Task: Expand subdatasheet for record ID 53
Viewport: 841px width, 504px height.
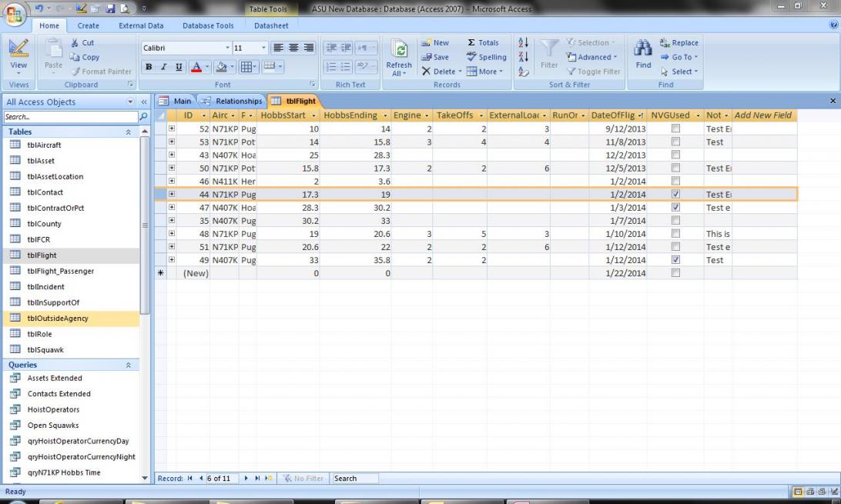Action: pyautogui.click(x=172, y=142)
